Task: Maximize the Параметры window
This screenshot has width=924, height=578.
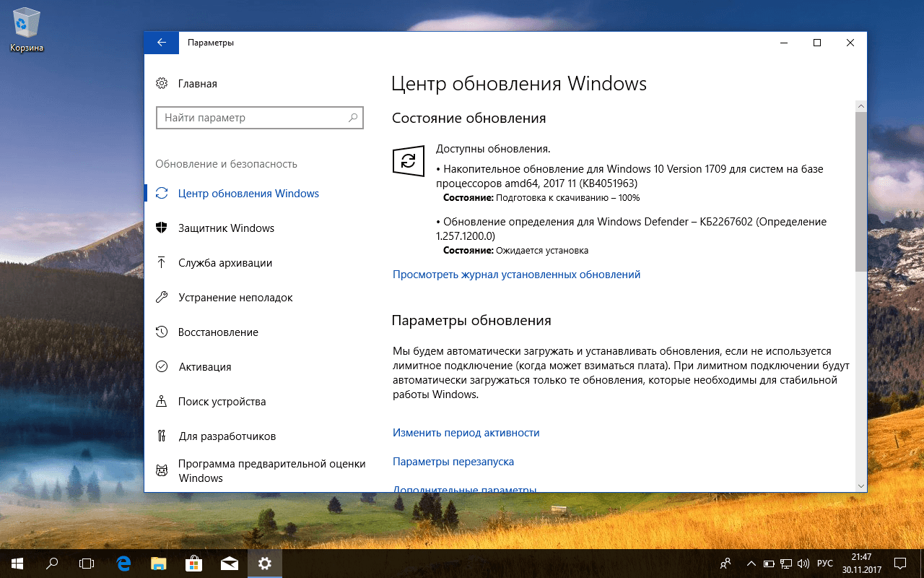Action: tap(817, 43)
